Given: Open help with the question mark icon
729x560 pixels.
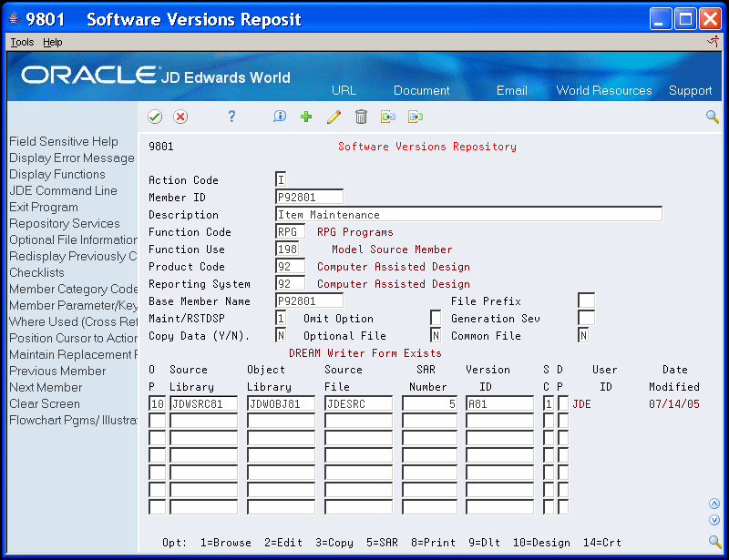Looking at the screenshot, I should point(231,117).
